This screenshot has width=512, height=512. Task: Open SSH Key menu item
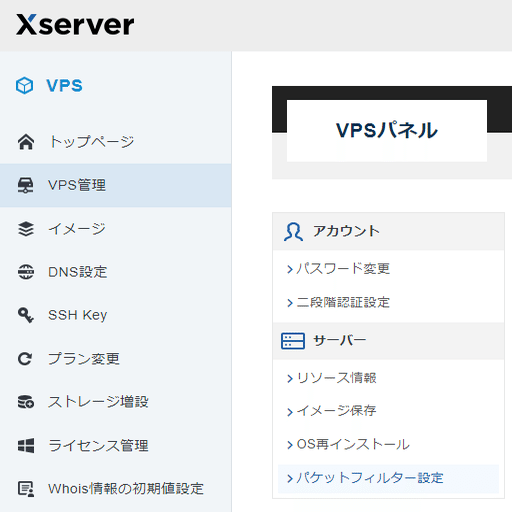pyautogui.click(x=116, y=315)
